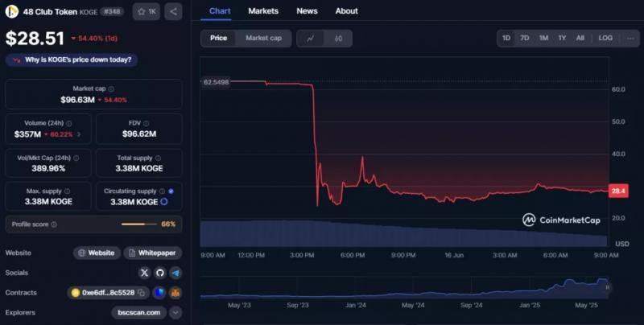Click pause handle on range navigator
644x325 pixels.
pyautogui.click(x=607, y=288)
